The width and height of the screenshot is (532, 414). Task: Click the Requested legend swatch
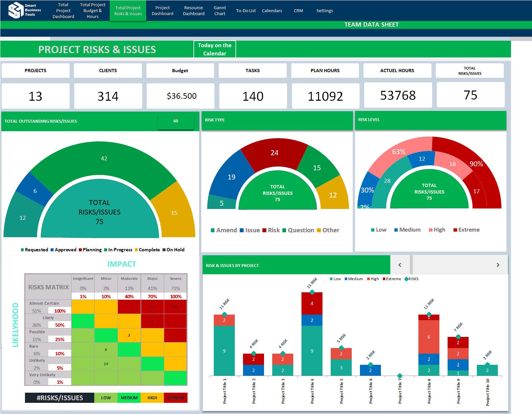coord(22,250)
